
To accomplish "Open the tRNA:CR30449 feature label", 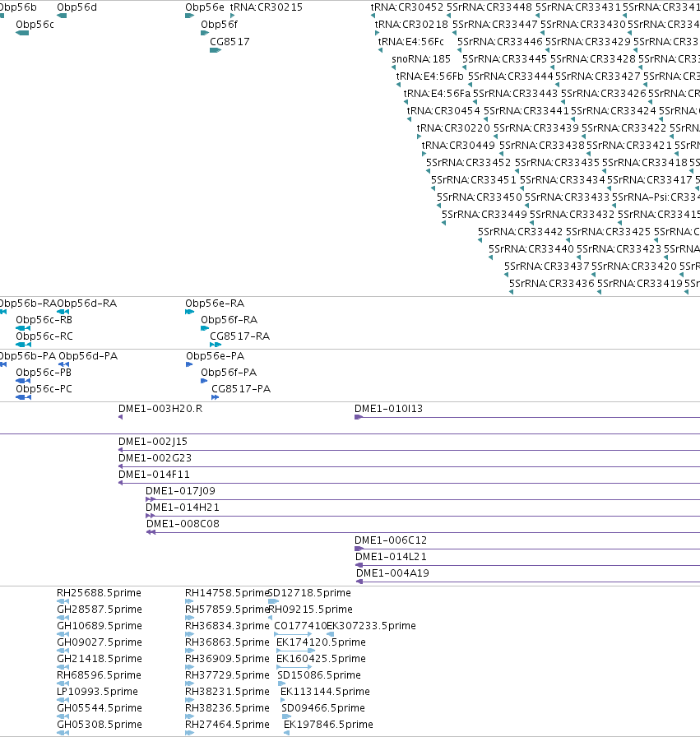I will [458, 146].
